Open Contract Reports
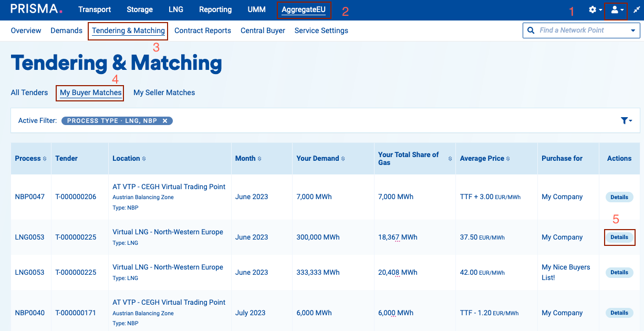This screenshot has height=331, width=644. (x=203, y=30)
